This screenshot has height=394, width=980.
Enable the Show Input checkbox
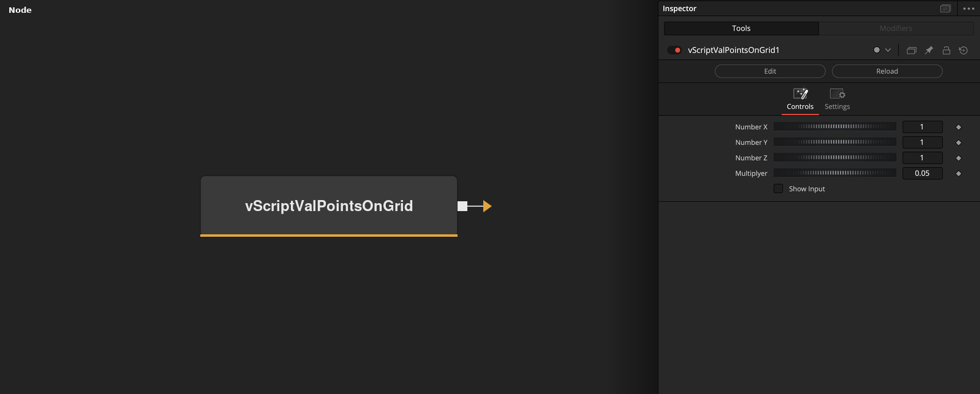778,188
